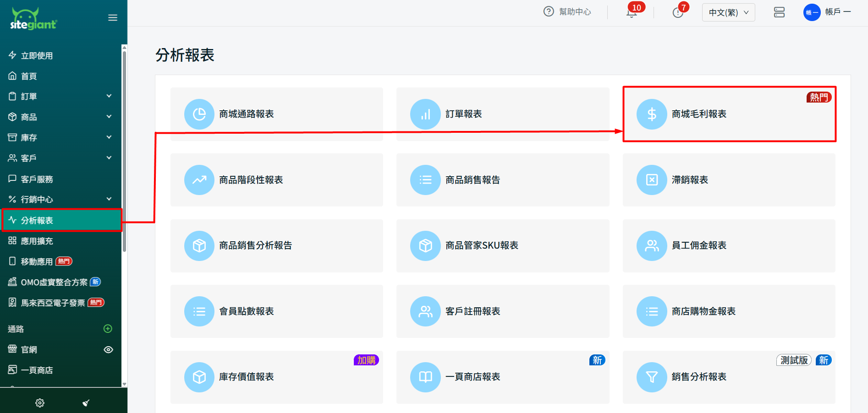
Task: Open the 滯銷報表 report card
Action: point(729,180)
